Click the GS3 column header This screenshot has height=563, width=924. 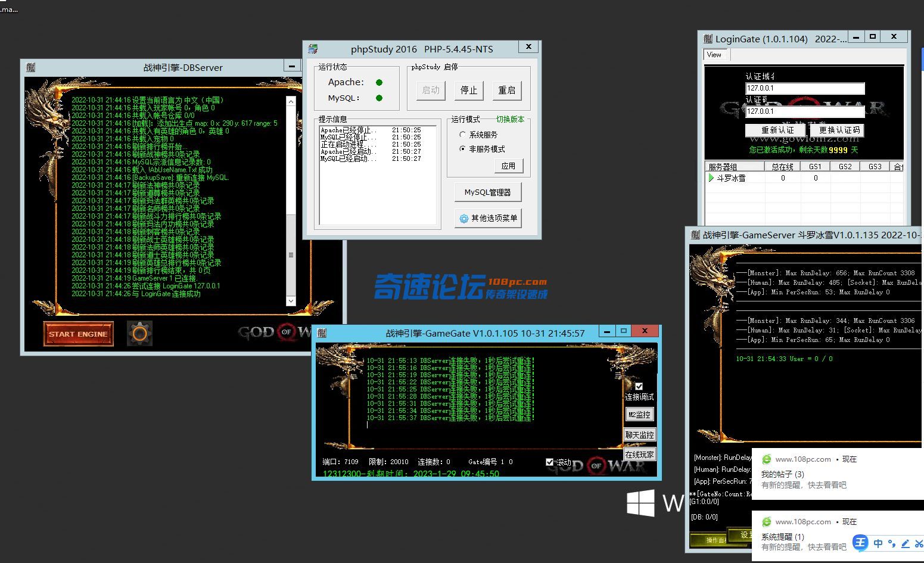pos(875,167)
